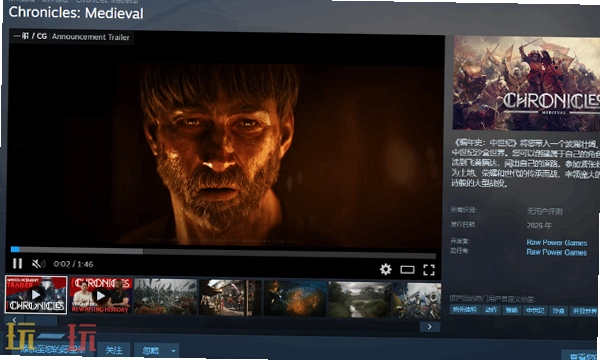Select the 中世纪 tag
Screen dimensions: 600x360
[x=535, y=311]
